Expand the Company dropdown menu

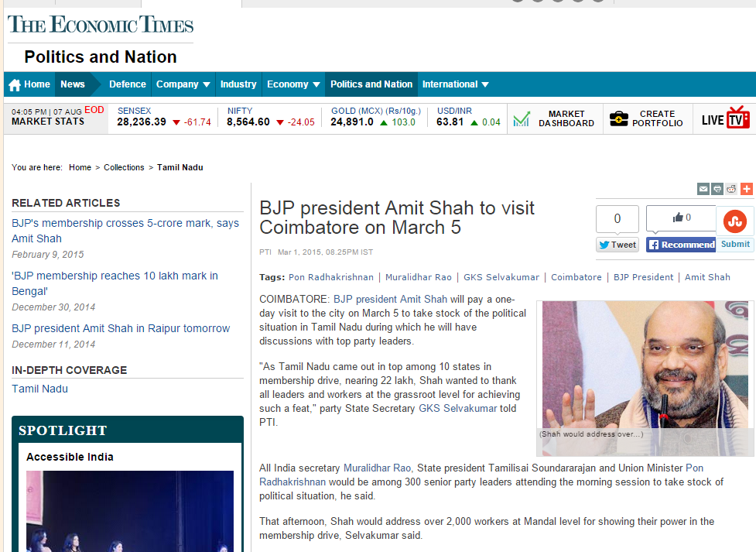[x=183, y=84]
